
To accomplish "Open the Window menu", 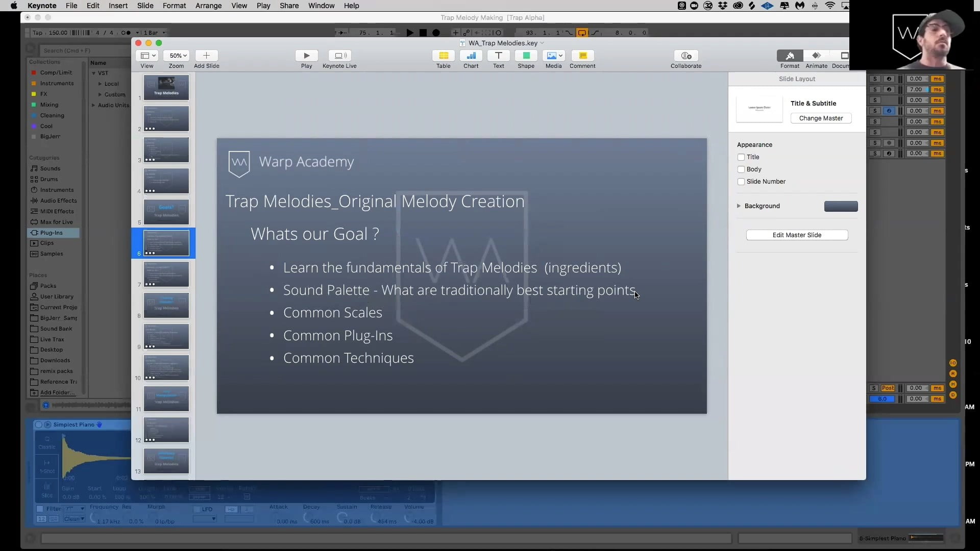I will [x=321, y=6].
